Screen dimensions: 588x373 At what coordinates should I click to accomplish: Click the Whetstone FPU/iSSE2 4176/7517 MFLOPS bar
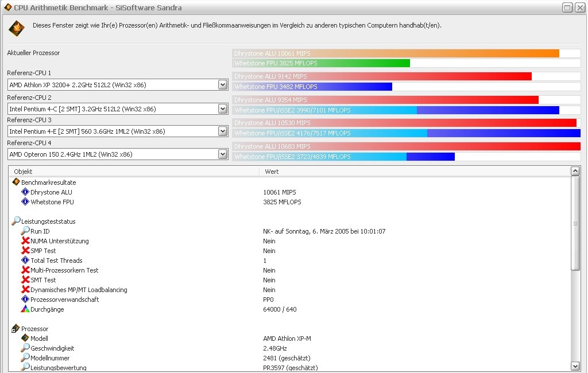tap(407, 133)
